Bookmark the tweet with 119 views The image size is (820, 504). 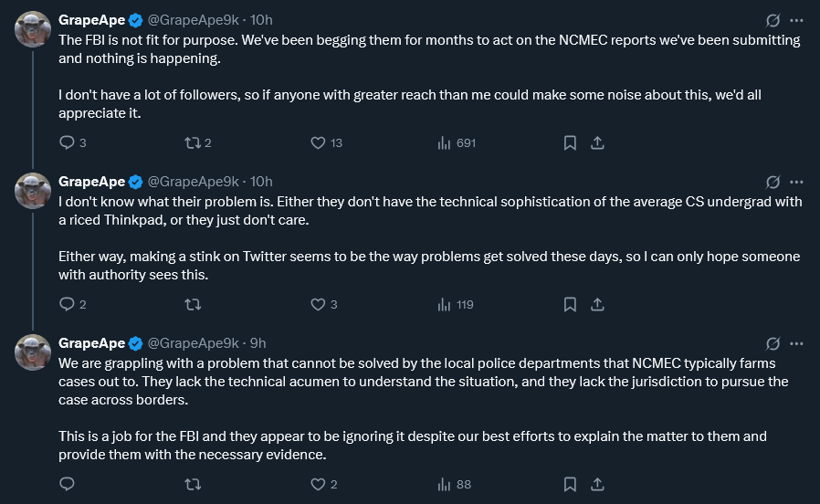point(570,304)
